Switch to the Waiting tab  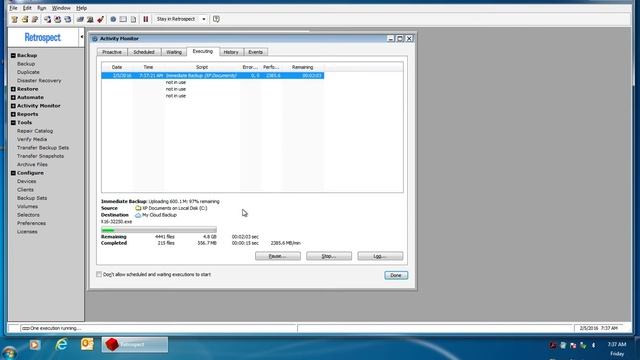click(x=174, y=52)
